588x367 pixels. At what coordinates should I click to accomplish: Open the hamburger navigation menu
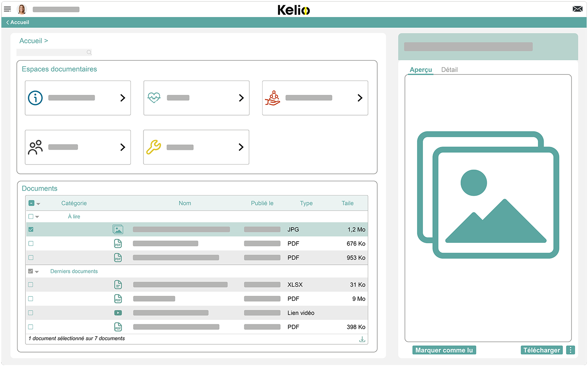[x=7, y=9]
